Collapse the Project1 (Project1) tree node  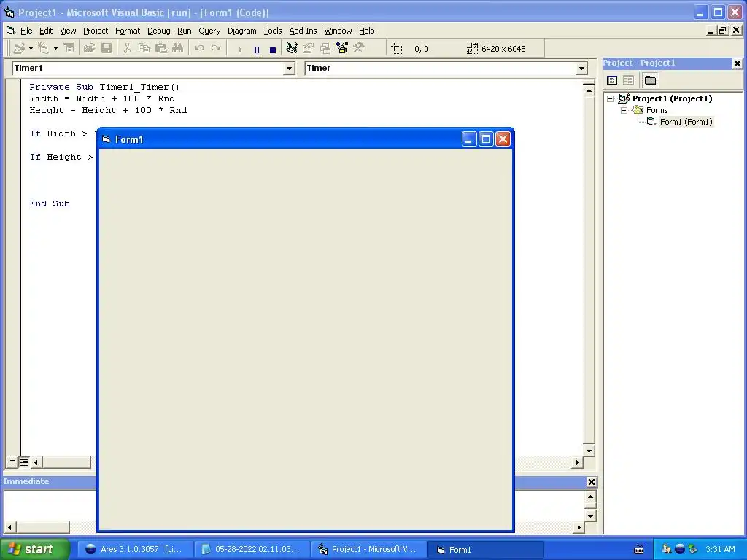coord(611,98)
